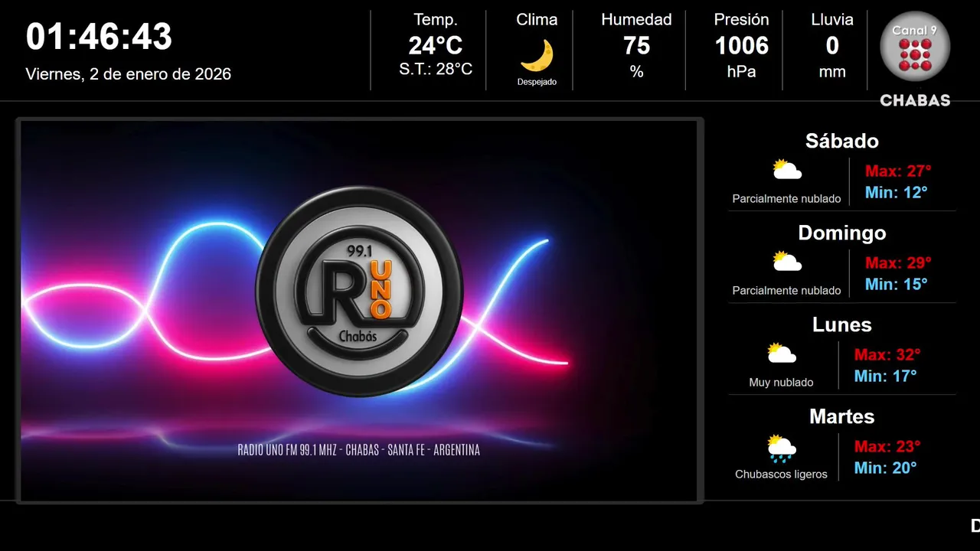Screen dimensions: 980x551
Task: Click the Despejado caption
Action: [x=537, y=82]
